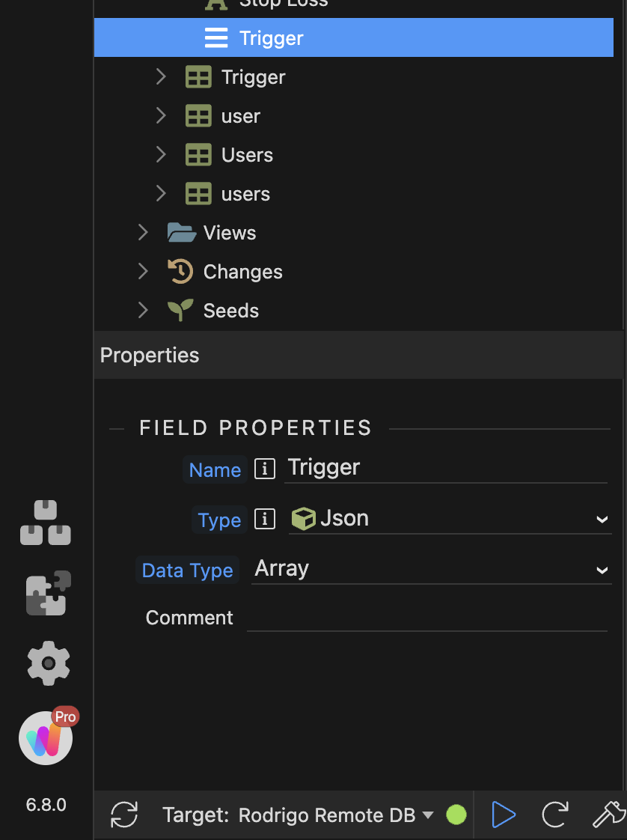Click the green connection status dot
The image size is (627, 840).
456,815
